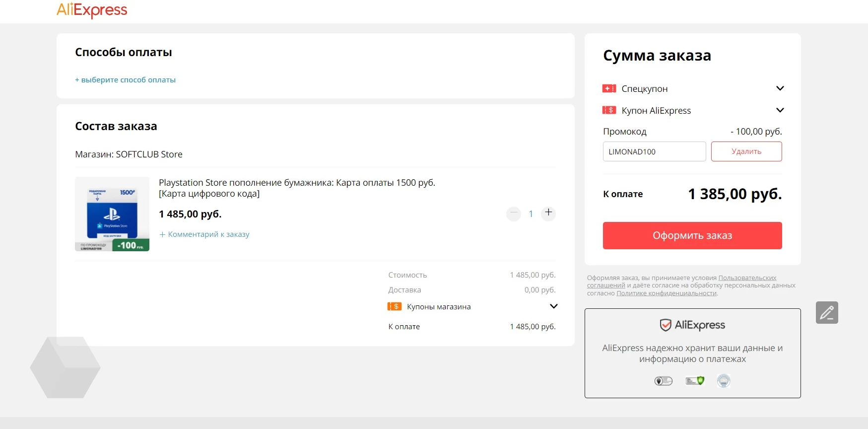Click the round blue certification seal
868x429 pixels.
click(x=724, y=381)
